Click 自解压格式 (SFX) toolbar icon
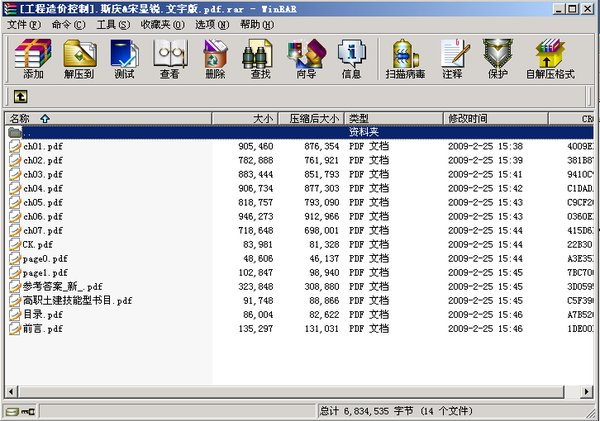Image resolution: width=600 pixels, height=421 pixels. click(550, 59)
